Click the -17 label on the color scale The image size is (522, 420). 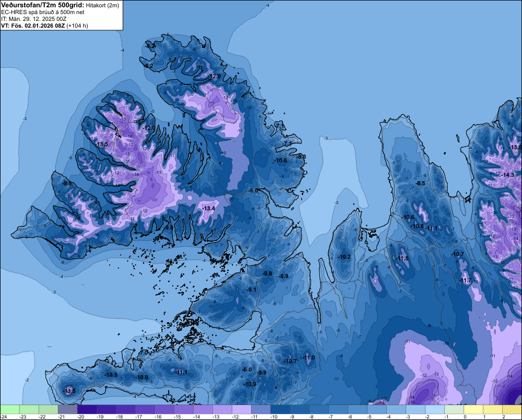click(138, 417)
